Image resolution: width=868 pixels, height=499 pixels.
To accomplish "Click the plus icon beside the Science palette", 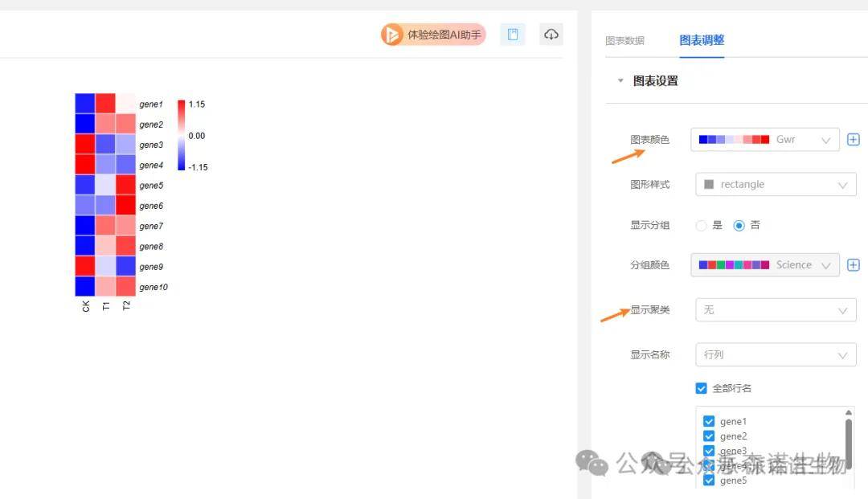I will 854,265.
